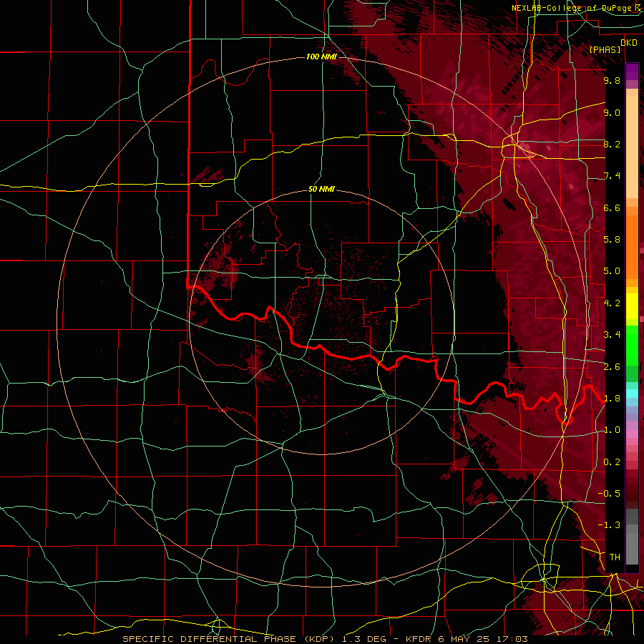Click the "6 MAY 25" date text
The image size is (644, 644).
464,639
